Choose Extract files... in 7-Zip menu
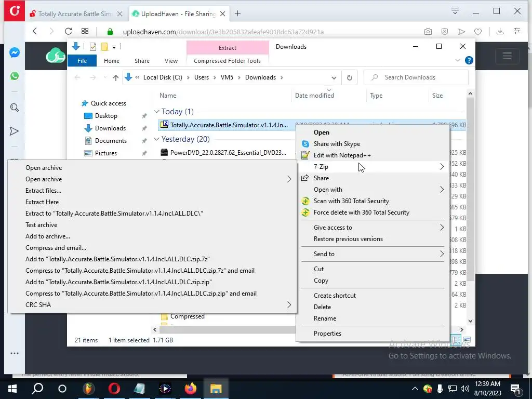The width and height of the screenshot is (532, 399). pyautogui.click(x=152, y=190)
